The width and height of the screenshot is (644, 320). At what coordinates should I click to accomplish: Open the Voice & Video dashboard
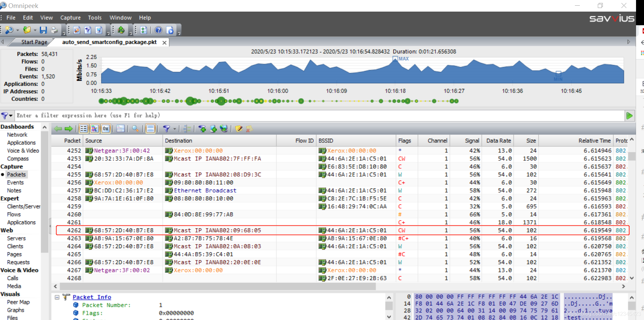click(23, 151)
